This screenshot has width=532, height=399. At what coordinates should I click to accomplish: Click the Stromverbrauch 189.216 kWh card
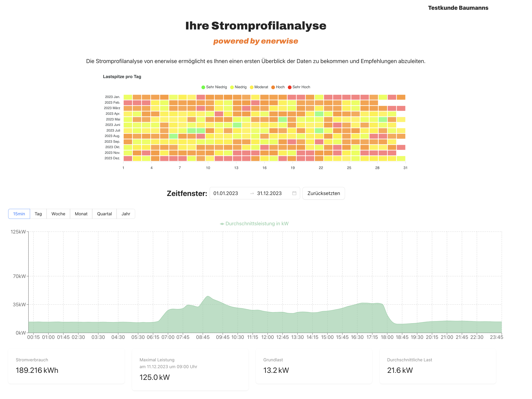(x=66, y=366)
